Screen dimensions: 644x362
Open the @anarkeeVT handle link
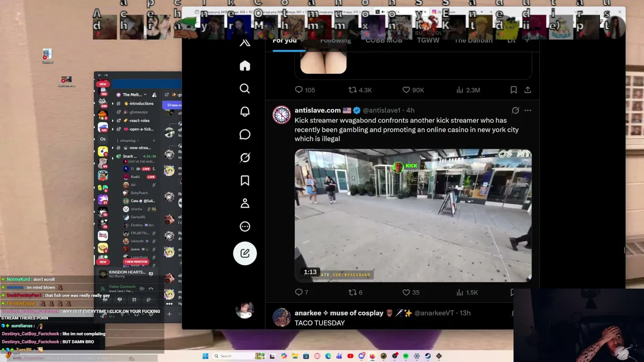pyautogui.click(x=434, y=313)
